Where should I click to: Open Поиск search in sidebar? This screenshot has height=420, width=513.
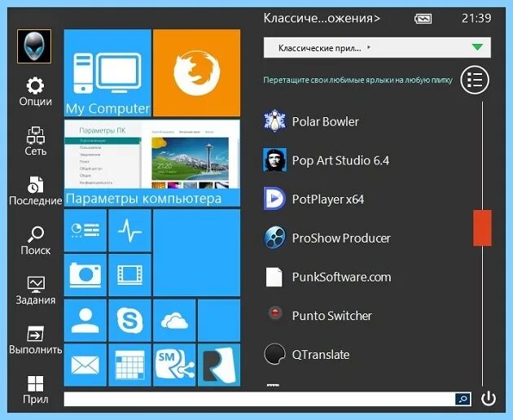click(x=35, y=241)
